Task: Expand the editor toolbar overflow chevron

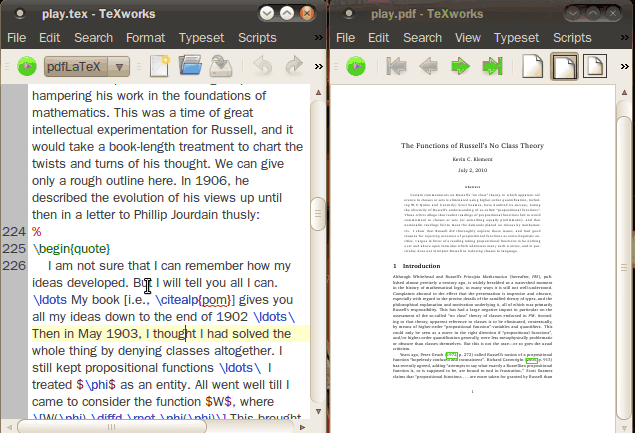Action: coord(318,67)
